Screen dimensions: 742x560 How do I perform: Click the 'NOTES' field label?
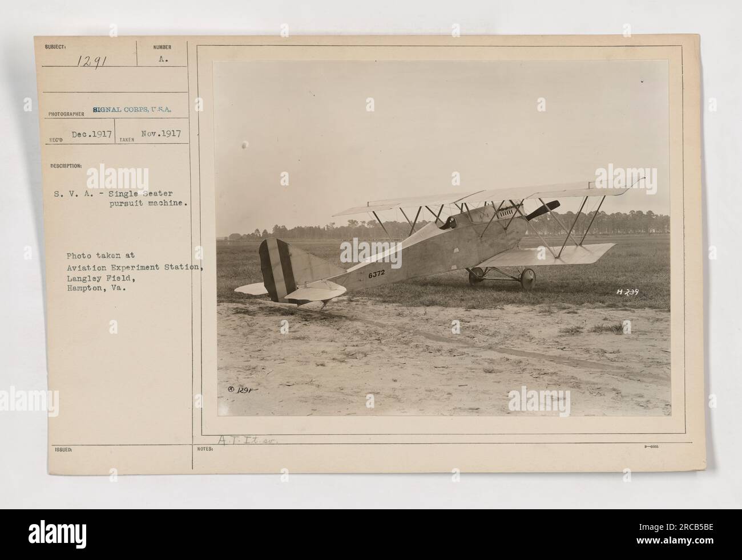click(x=206, y=449)
